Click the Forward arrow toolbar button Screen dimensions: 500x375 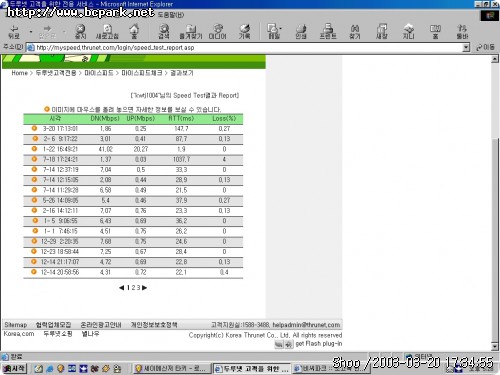coord(47,32)
